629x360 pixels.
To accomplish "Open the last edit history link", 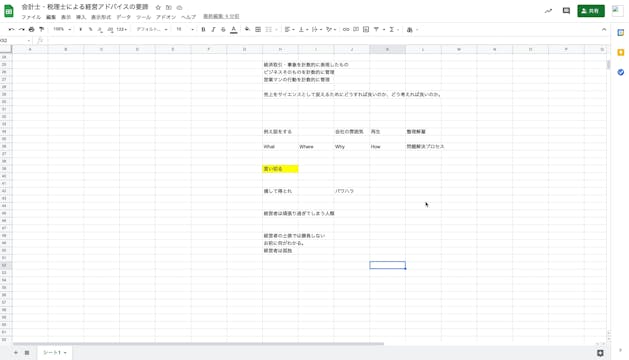I will (221, 16).
